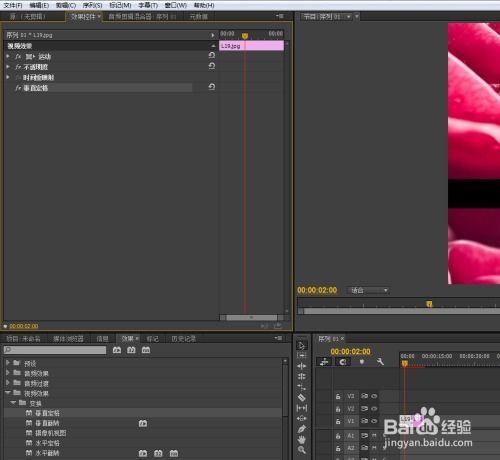Add a marker with the timeline marker icon
The image size is (500, 460).
click(362, 362)
